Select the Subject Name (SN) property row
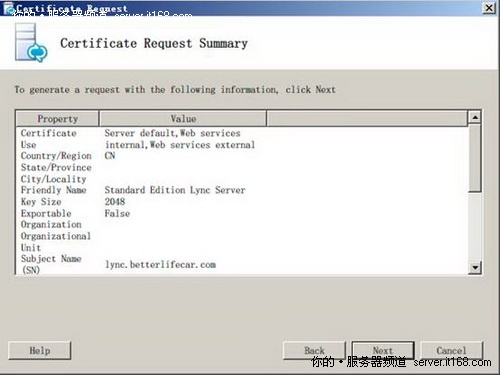This screenshot has height=375, width=500. pos(241,264)
